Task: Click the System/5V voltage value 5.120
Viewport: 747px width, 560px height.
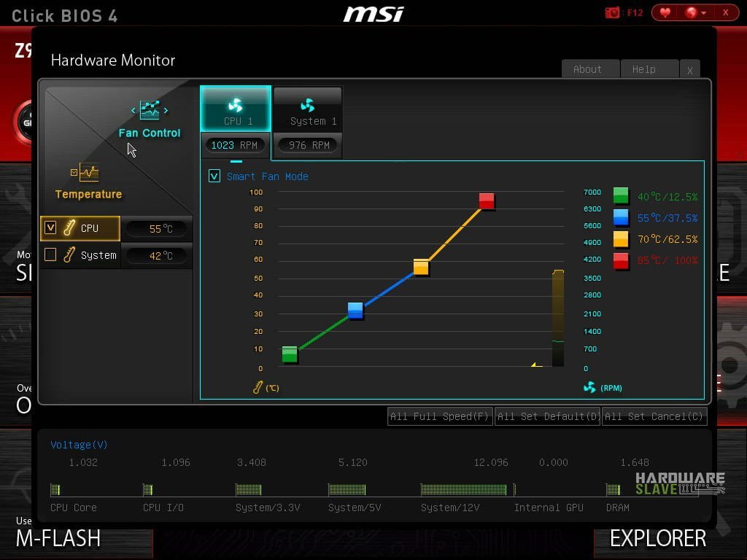Action: tap(353, 462)
